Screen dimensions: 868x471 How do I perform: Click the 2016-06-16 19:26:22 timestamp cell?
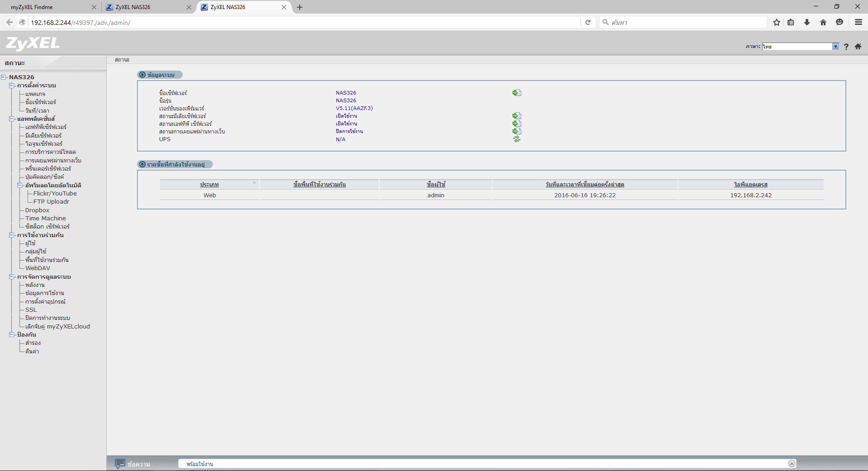pyautogui.click(x=585, y=195)
